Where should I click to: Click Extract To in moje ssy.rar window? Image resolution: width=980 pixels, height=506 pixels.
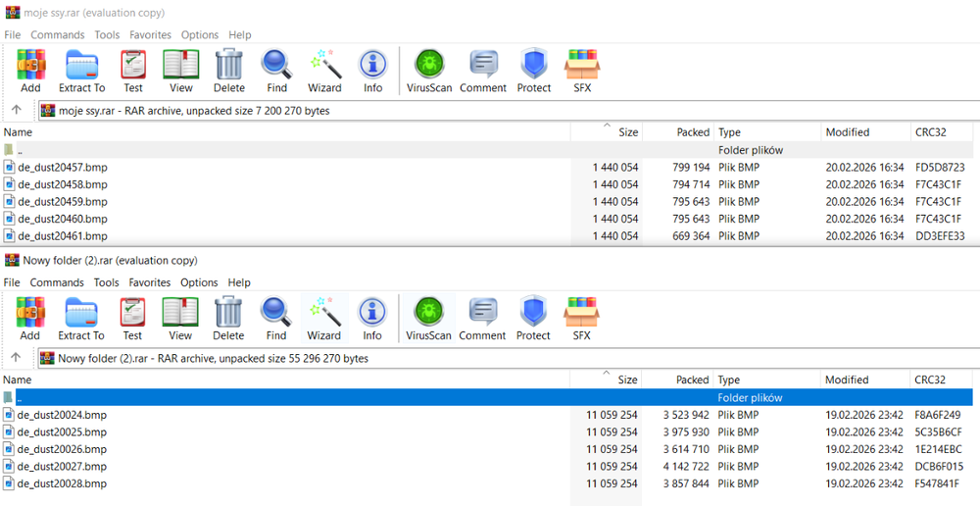[x=81, y=70]
